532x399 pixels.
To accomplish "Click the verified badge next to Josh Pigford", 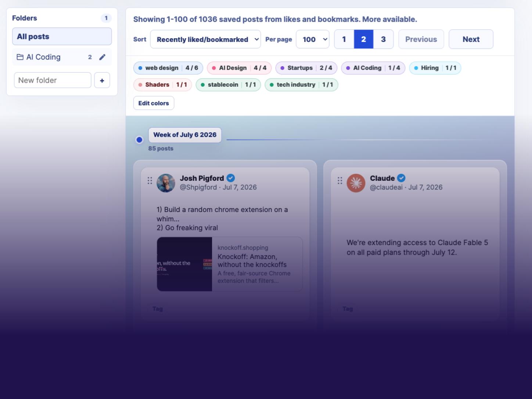I will click(231, 178).
